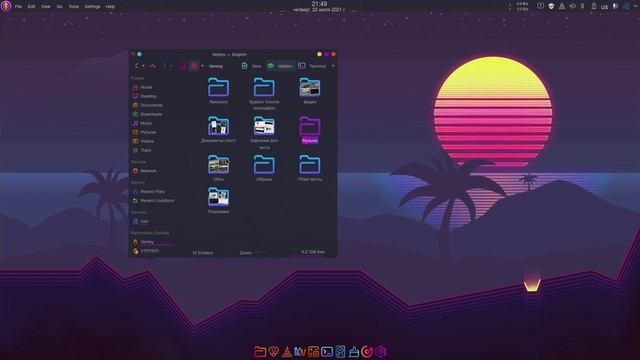The width and height of the screenshot is (640, 360).
Task: Expand the toolbar overflow arrow after Terminal
Action: point(333,66)
